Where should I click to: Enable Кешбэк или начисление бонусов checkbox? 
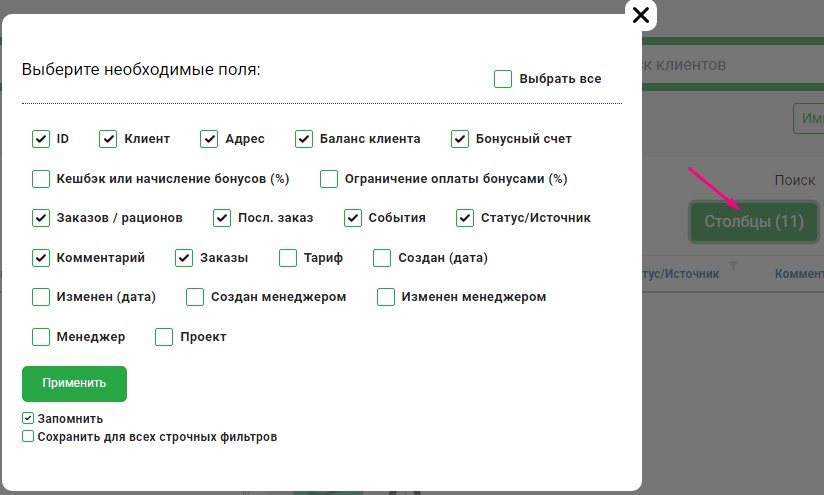(x=41, y=179)
